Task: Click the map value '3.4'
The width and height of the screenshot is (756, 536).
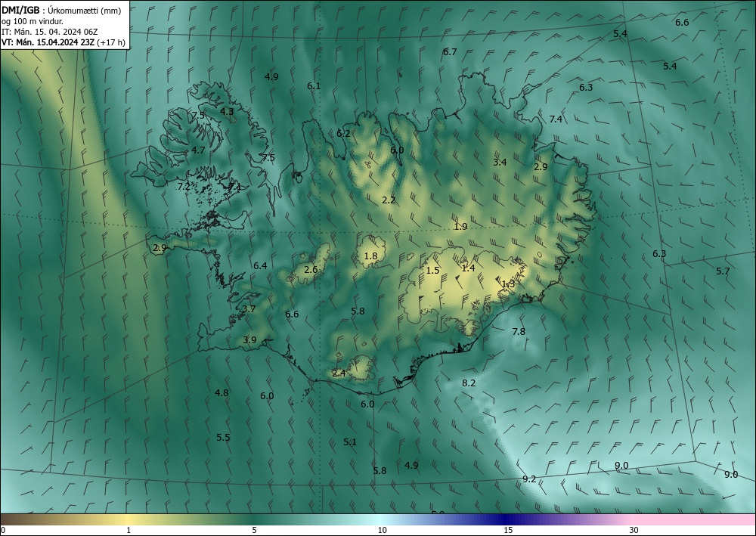Action: tap(500, 162)
